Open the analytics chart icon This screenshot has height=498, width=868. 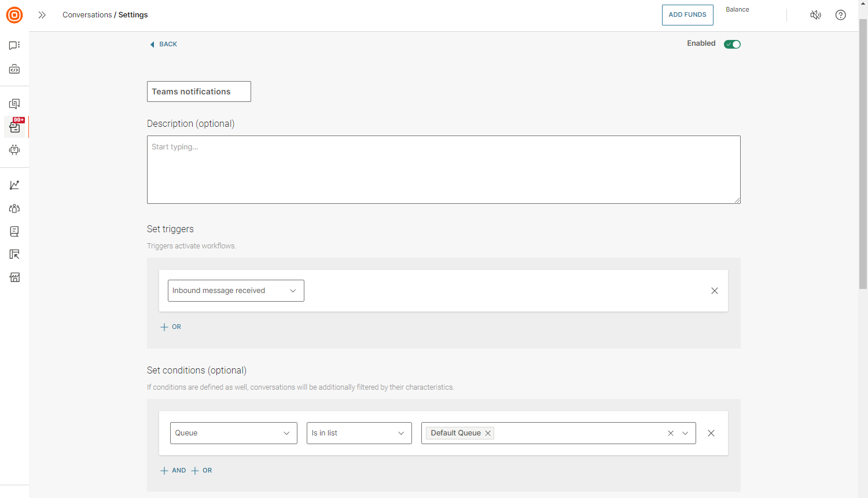(x=14, y=185)
